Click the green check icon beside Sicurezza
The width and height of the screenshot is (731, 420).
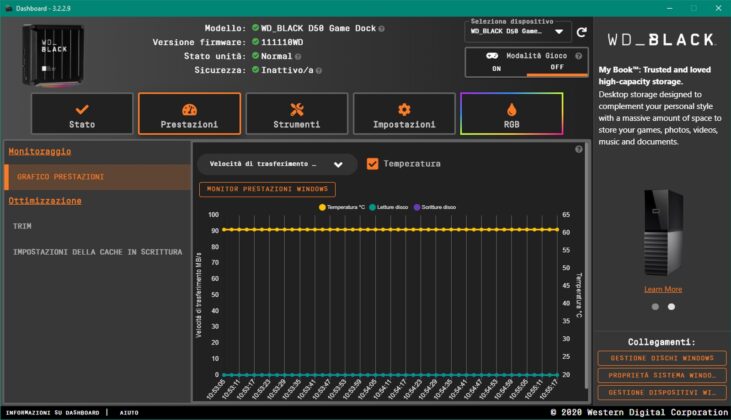(255, 70)
